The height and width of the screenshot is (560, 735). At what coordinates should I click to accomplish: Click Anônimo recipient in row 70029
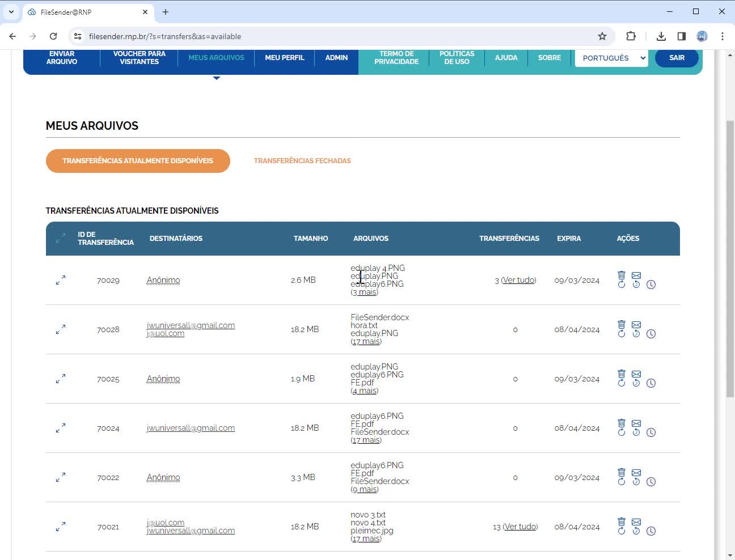(x=163, y=280)
